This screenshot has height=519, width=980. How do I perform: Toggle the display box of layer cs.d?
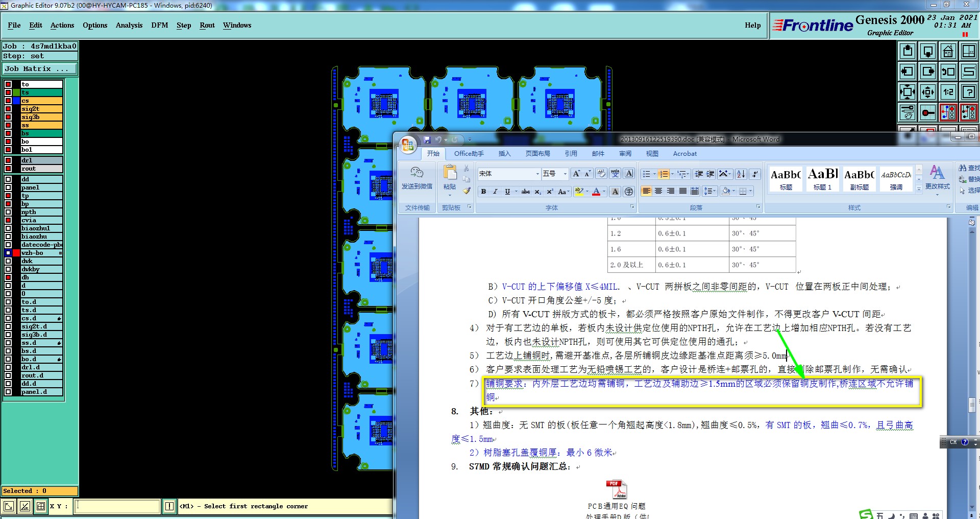[x=8, y=318]
